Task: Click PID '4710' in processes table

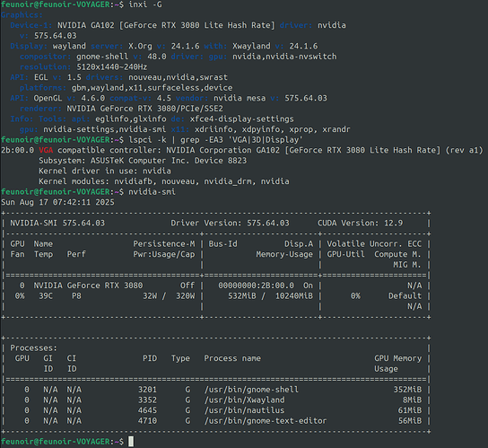Action: (147, 421)
